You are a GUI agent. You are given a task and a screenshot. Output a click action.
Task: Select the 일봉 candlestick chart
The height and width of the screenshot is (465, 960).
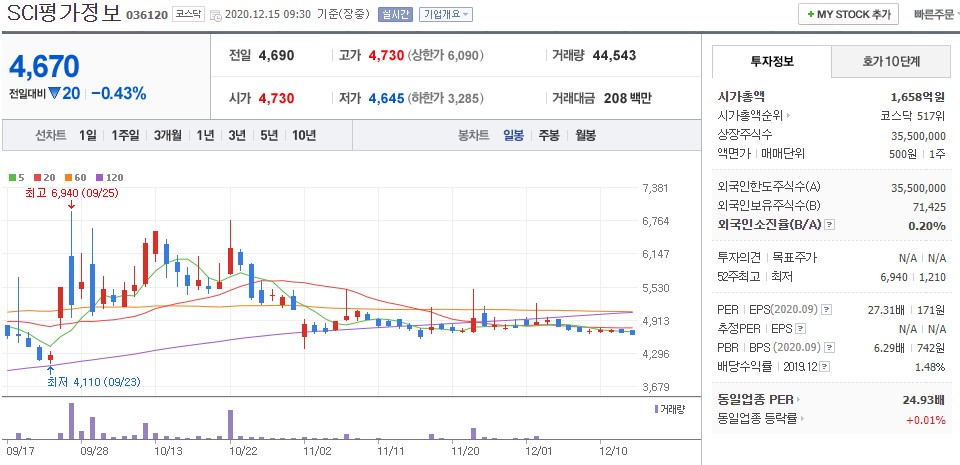click(513, 136)
